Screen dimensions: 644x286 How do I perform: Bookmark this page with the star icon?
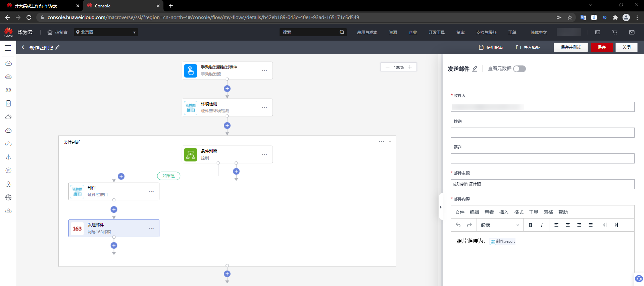coord(570,17)
